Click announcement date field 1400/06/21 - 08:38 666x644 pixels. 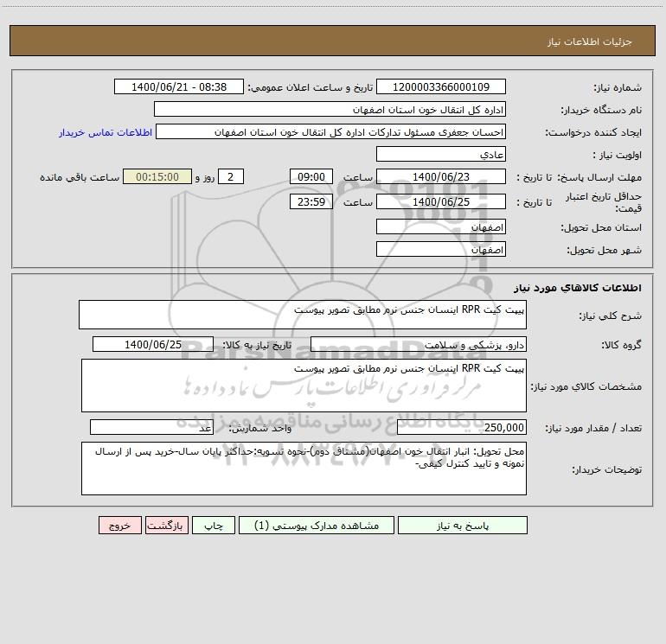179,86
